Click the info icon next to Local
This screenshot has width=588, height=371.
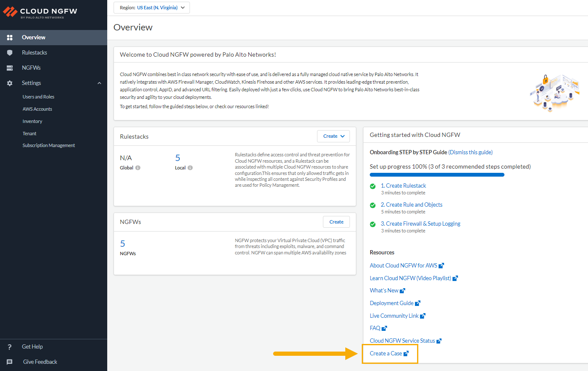point(190,168)
